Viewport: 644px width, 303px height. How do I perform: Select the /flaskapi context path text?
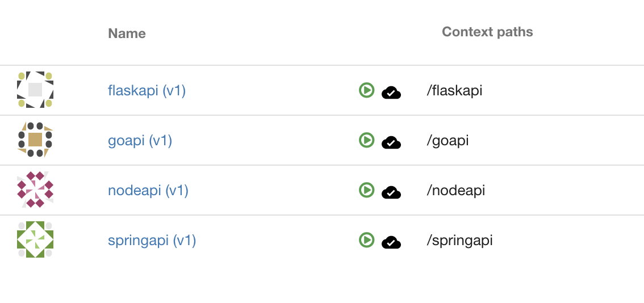tap(454, 90)
